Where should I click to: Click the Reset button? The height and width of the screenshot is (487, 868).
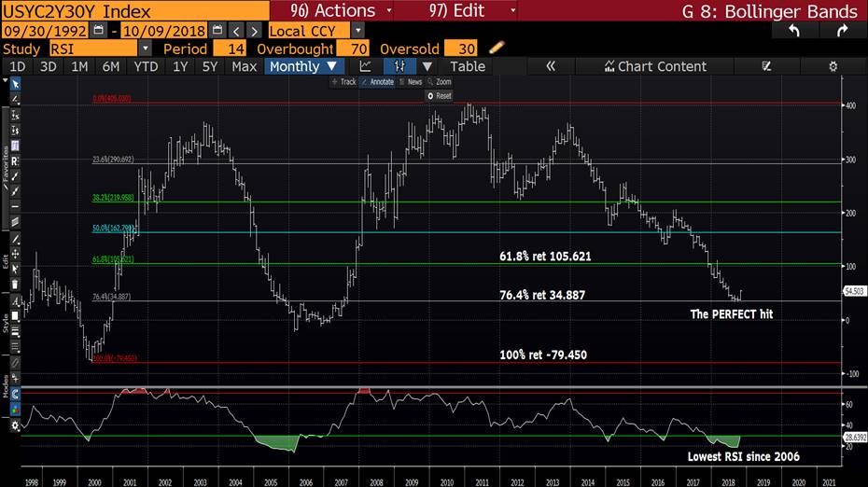pos(440,96)
